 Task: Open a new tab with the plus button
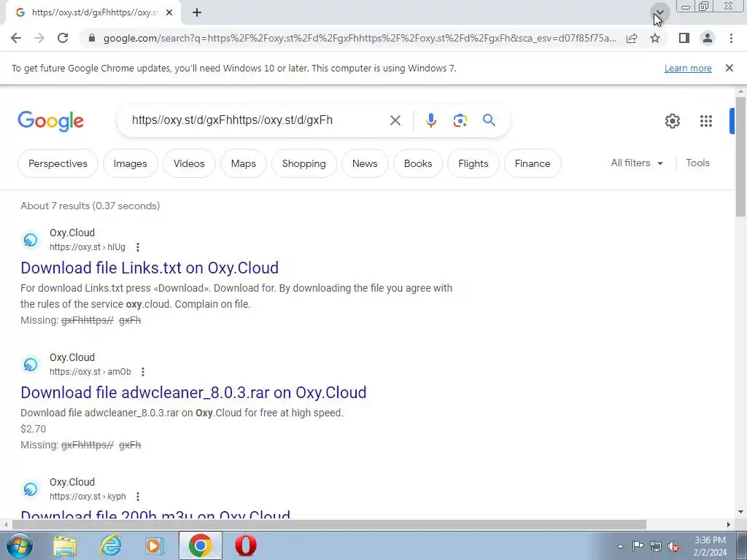(197, 12)
